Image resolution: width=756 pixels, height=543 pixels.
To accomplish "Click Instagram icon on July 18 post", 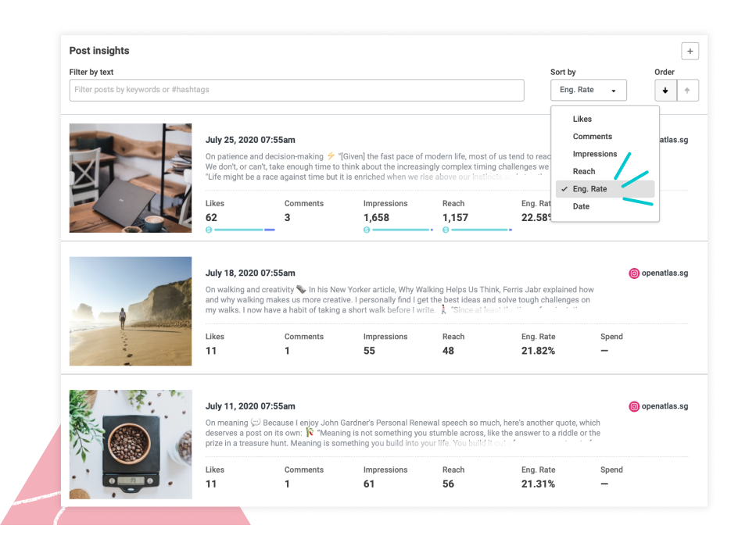I will (634, 273).
